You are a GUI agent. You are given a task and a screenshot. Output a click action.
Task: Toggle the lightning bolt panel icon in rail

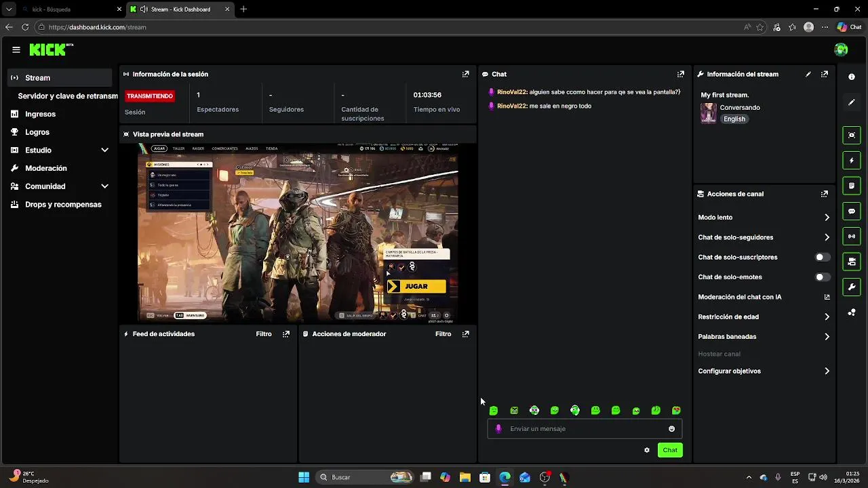coord(852,161)
